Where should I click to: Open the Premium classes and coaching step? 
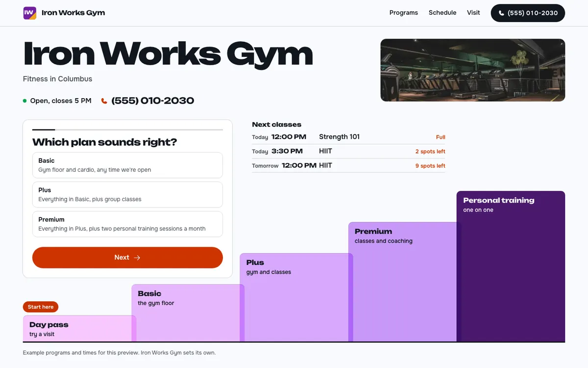pos(405,282)
